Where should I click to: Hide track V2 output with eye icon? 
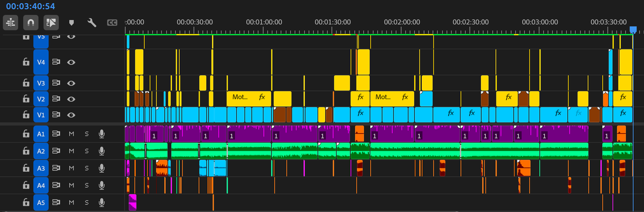coord(71,99)
